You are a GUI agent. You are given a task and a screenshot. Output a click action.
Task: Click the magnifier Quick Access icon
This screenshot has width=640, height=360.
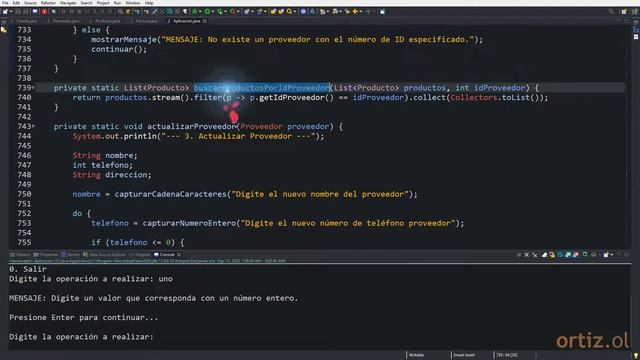pyautogui.click(x=611, y=11)
